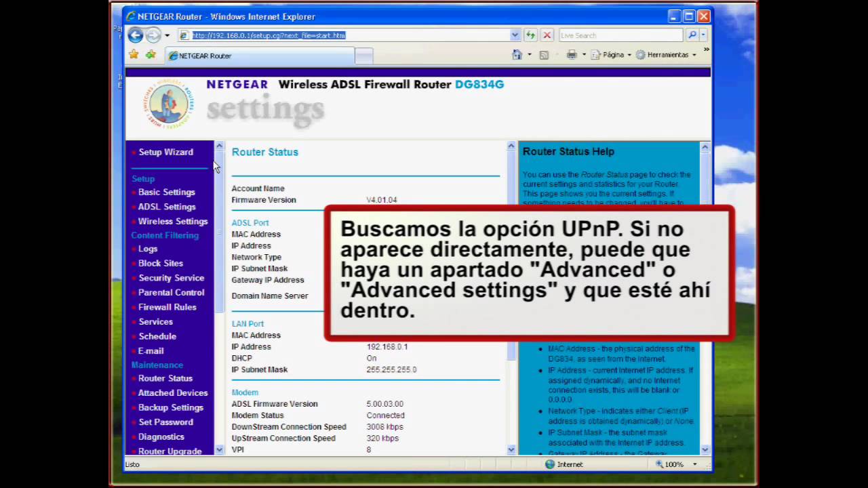Image resolution: width=868 pixels, height=488 pixels.
Task: Click DownStream speed 3008 kbps value
Action: pos(384,427)
